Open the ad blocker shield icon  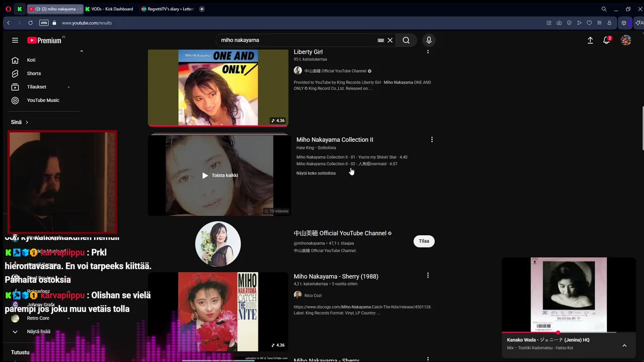[x=569, y=23]
